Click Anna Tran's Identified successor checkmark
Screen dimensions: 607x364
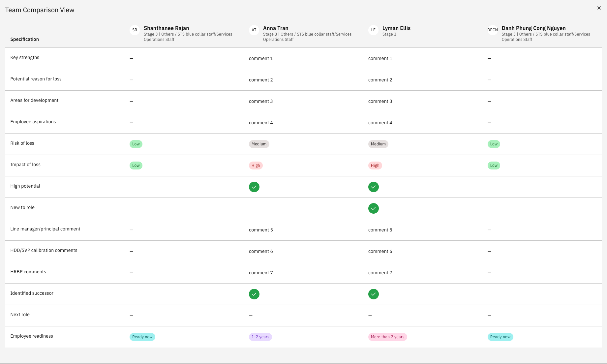pyautogui.click(x=254, y=294)
